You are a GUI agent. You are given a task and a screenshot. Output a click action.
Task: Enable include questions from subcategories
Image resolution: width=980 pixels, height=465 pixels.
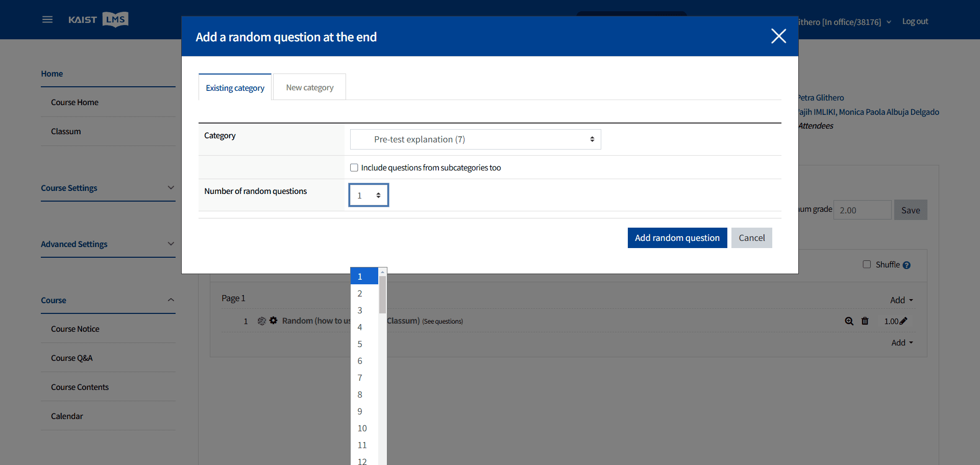click(354, 167)
